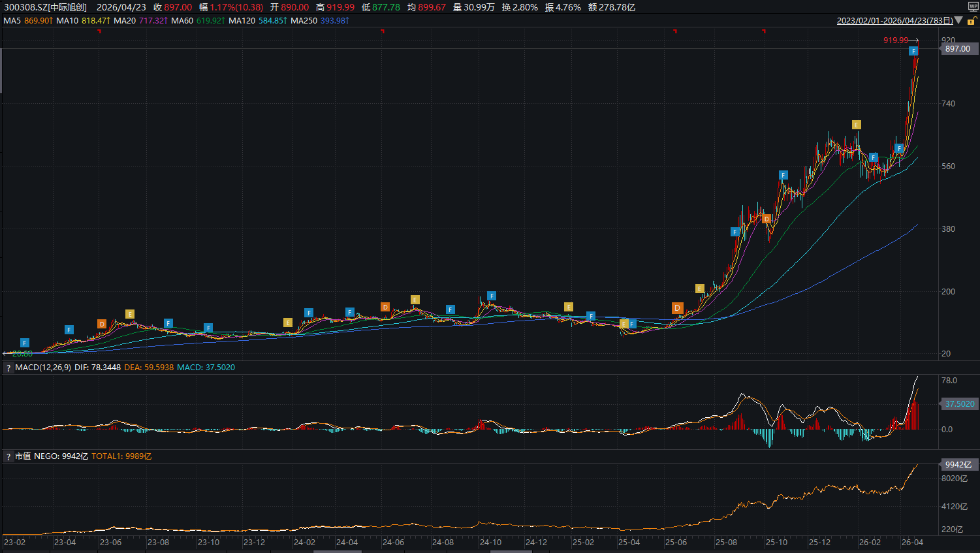Click the 897.00 current price tag on axis
Image resolution: width=980 pixels, height=553 pixels.
point(957,49)
